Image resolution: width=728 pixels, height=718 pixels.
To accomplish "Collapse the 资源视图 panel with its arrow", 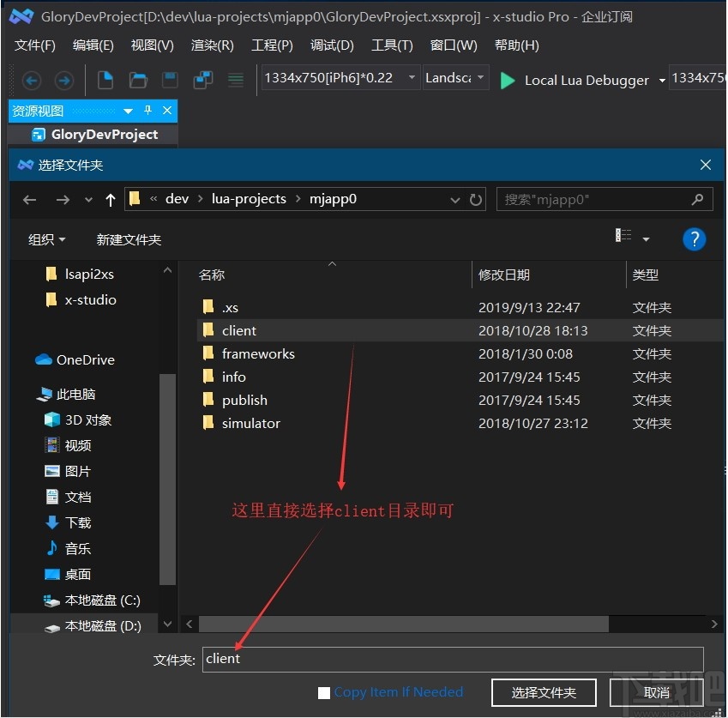I will click(x=127, y=110).
